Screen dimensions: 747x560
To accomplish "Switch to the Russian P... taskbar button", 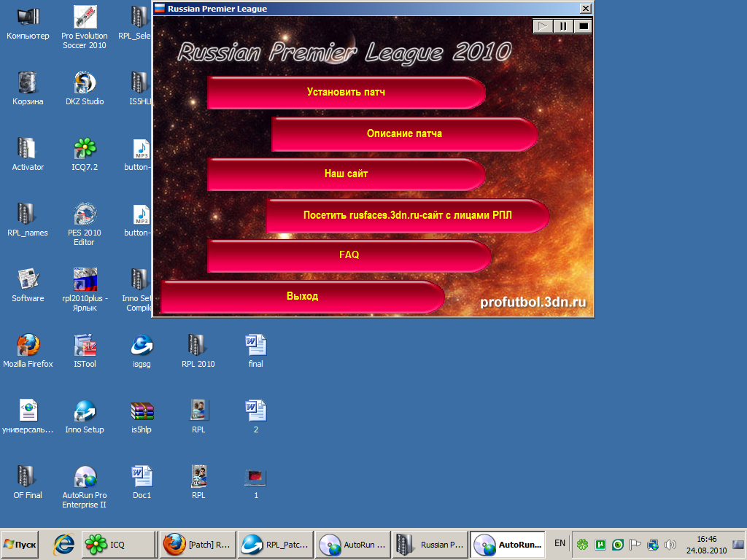I will 430,544.
